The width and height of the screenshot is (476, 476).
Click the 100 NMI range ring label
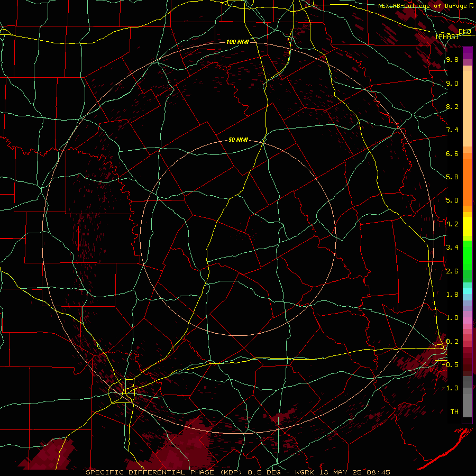[237, 42]
